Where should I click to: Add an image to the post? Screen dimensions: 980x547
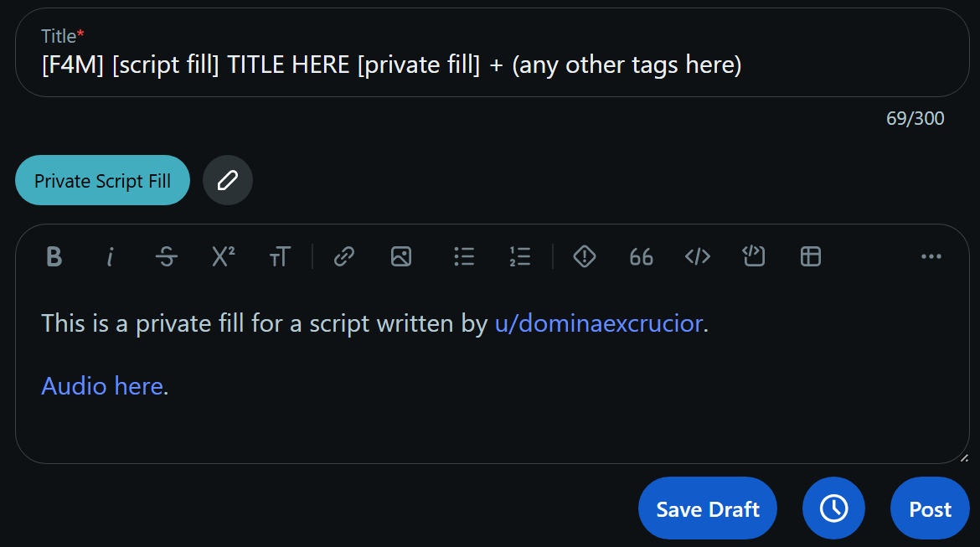[x=401, y=257]
